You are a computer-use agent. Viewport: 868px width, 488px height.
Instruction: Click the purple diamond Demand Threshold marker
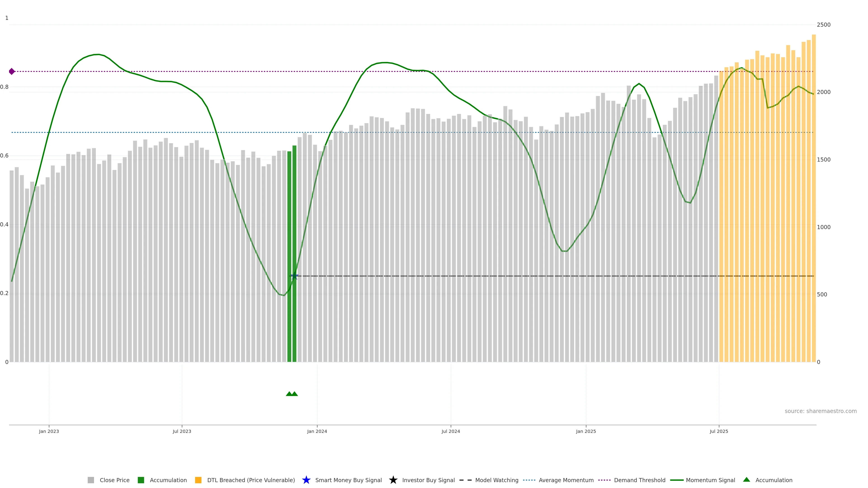pyautogui.click(x=12, y=71)
